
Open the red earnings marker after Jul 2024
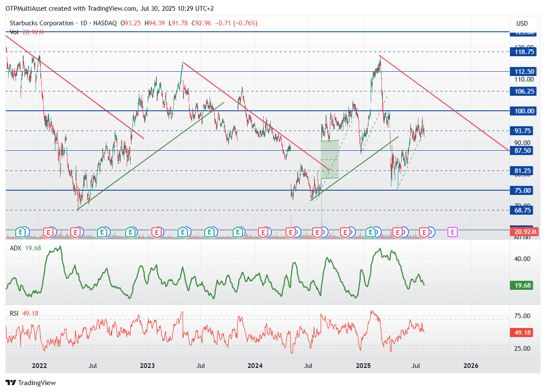click(317, 232)
